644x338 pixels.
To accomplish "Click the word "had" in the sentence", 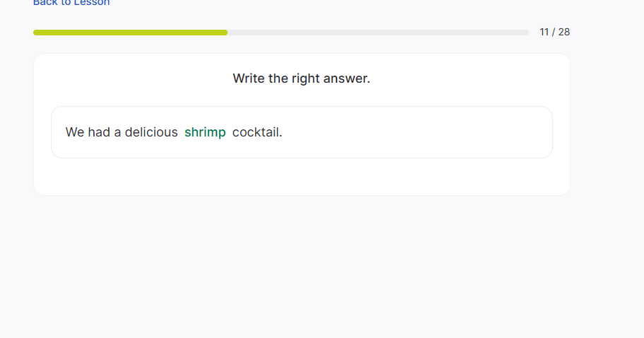I will click(99, 132).
